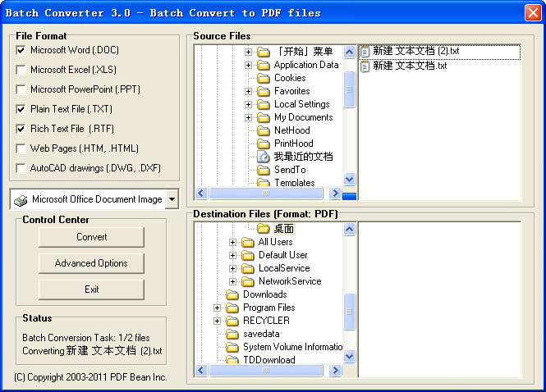Click the Cookies folder icon in source tree
Screen dimensions: 546x392
264,78
